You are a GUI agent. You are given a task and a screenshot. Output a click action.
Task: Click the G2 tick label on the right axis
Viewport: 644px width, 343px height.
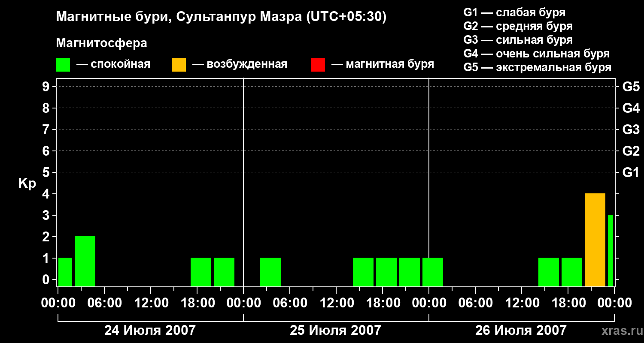[x=631, y=151]
